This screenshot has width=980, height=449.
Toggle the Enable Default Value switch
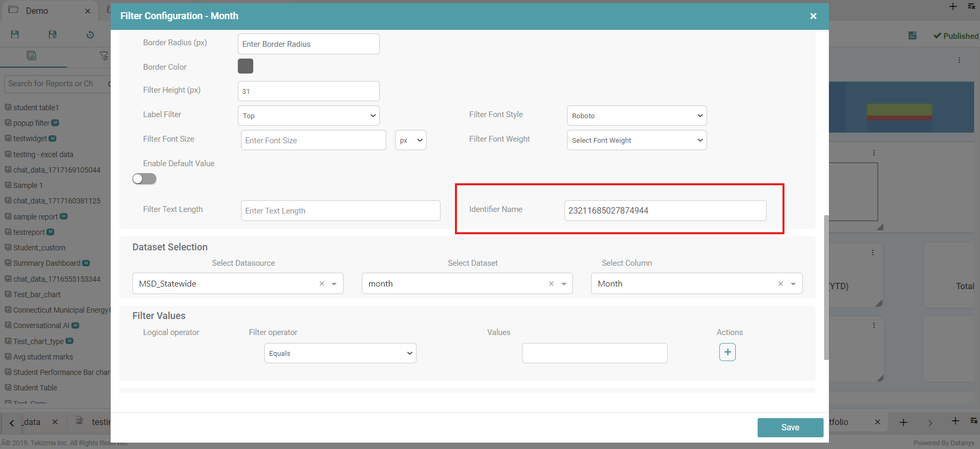point(144,179)
